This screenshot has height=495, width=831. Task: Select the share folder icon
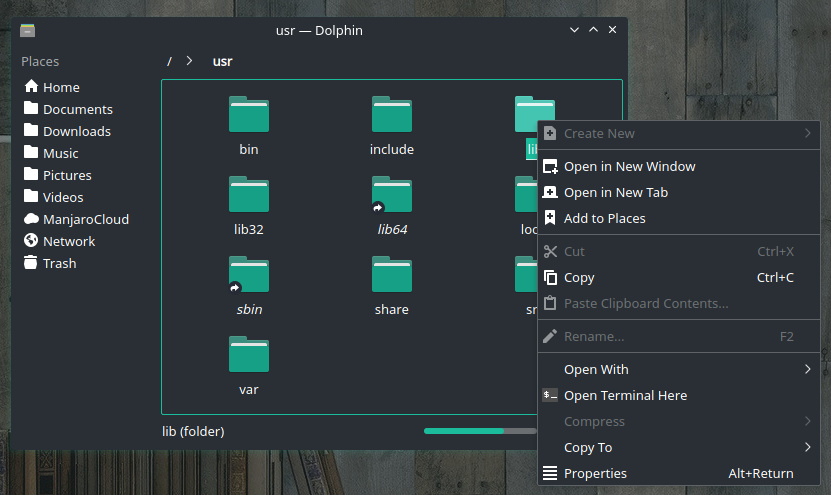392,274
